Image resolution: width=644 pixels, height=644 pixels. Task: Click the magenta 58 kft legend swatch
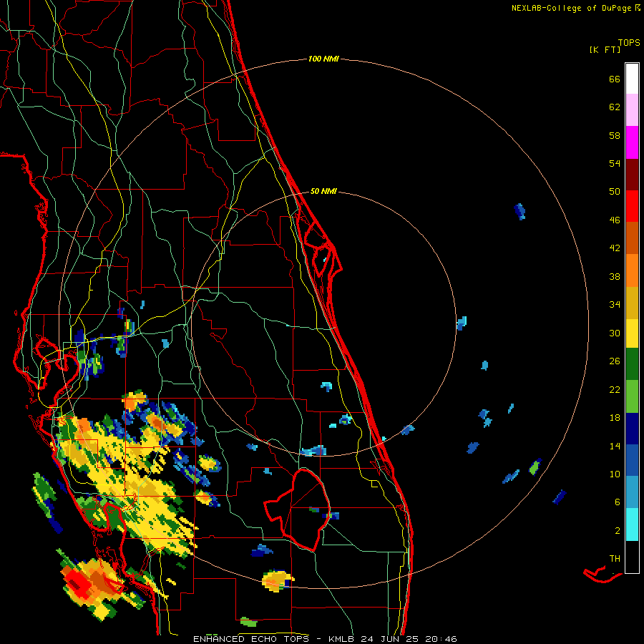click(x=632, y=142)
